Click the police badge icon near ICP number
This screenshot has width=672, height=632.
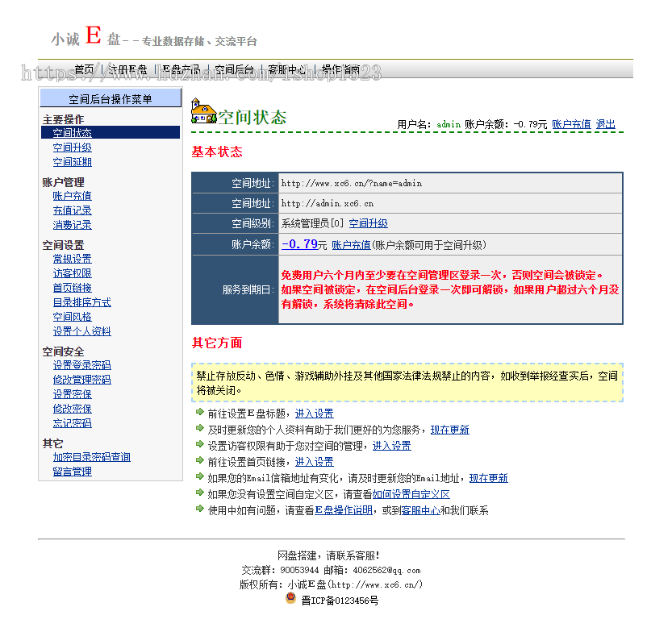pos(290,598)
